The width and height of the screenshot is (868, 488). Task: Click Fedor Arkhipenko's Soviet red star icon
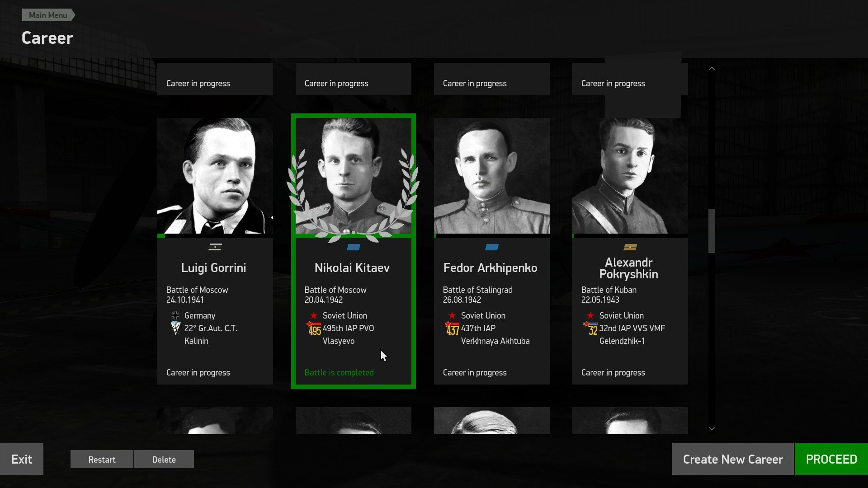click(452, 315)
